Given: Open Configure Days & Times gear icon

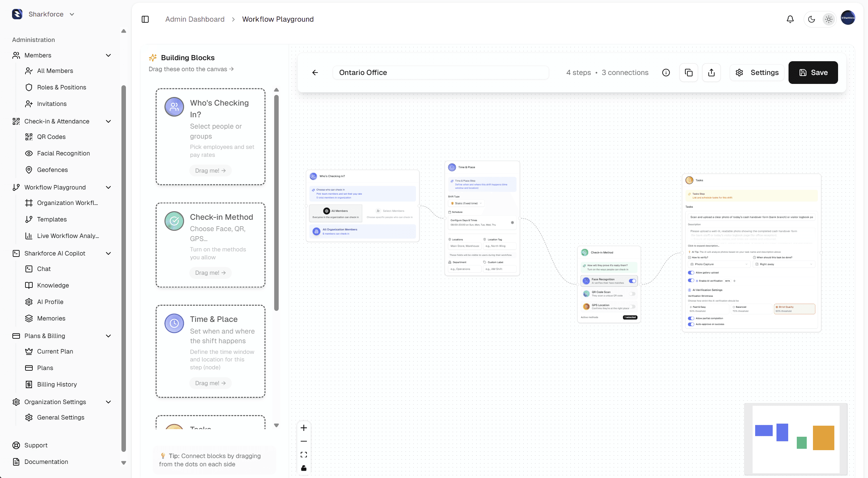Looking at the screenshot, I should coord(512,222).
